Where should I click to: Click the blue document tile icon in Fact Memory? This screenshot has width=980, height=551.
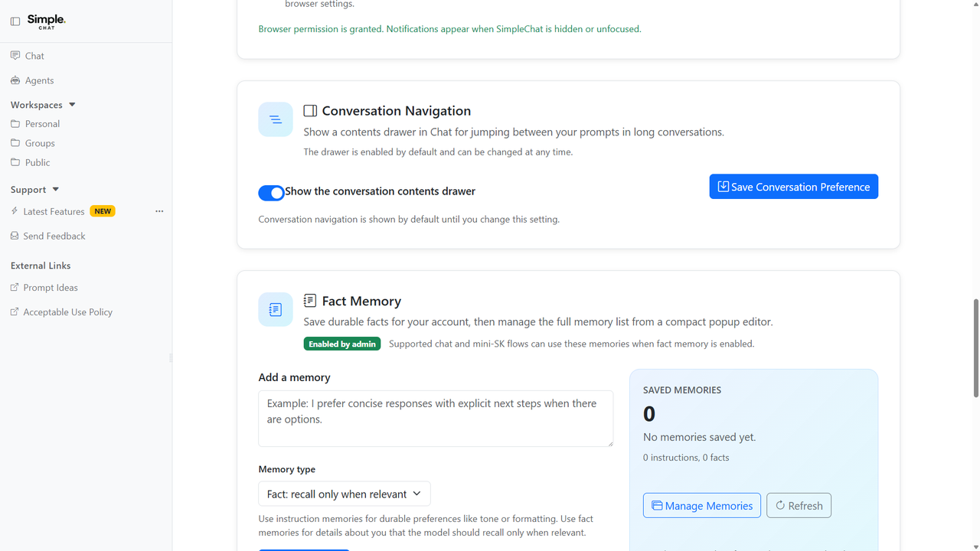coord(276,309)
